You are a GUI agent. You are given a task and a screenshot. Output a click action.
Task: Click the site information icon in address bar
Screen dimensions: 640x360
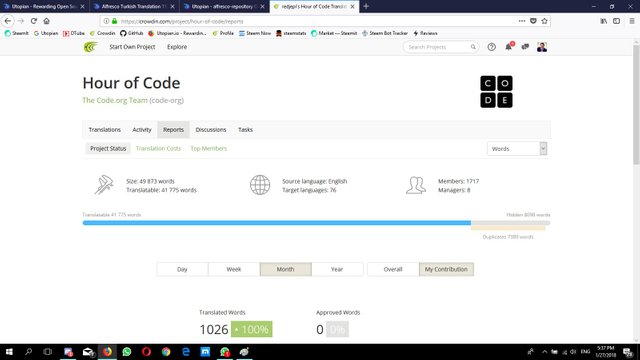106,21
